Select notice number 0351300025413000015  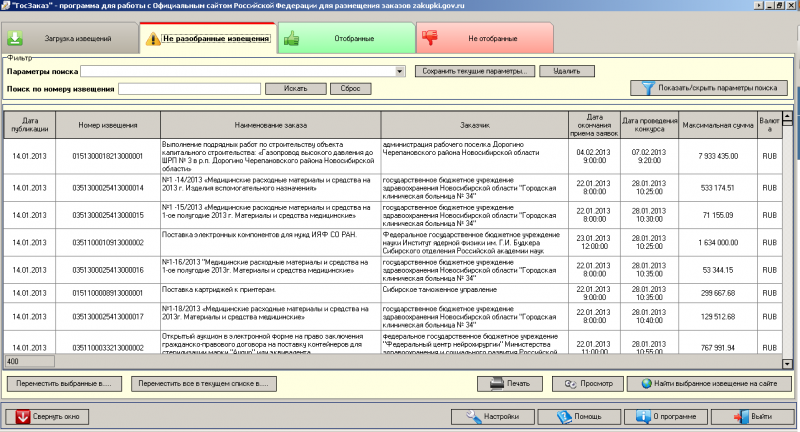click(x=108, y=215)
